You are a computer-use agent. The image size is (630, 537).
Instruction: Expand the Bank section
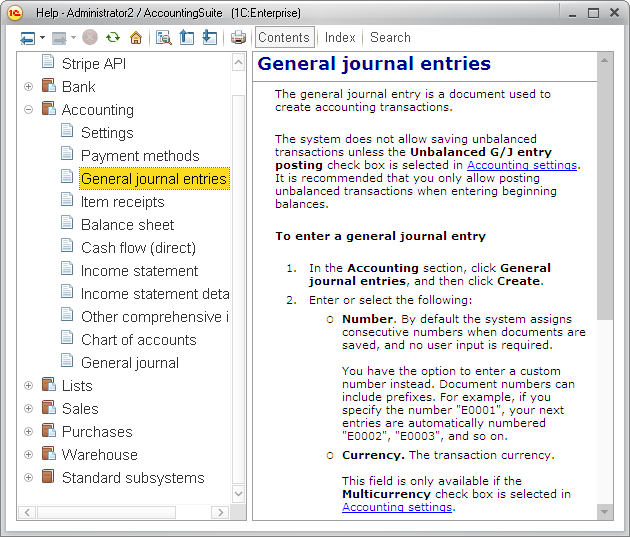[x=29, y=86]
